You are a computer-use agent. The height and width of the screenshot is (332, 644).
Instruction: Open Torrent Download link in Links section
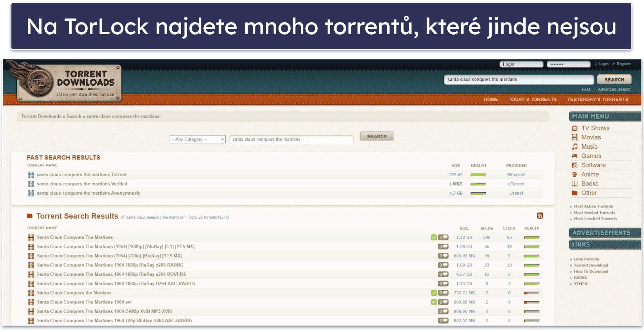coord(591,265)
